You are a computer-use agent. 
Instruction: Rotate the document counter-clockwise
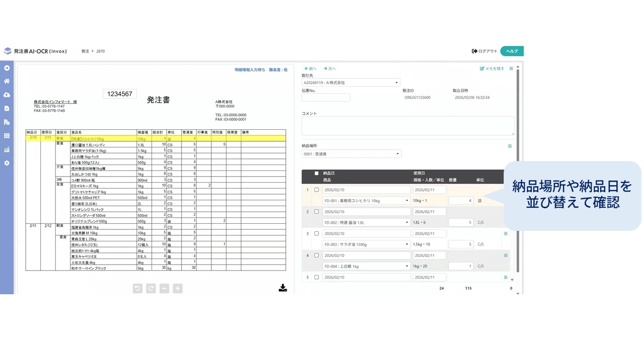point(137,288)
